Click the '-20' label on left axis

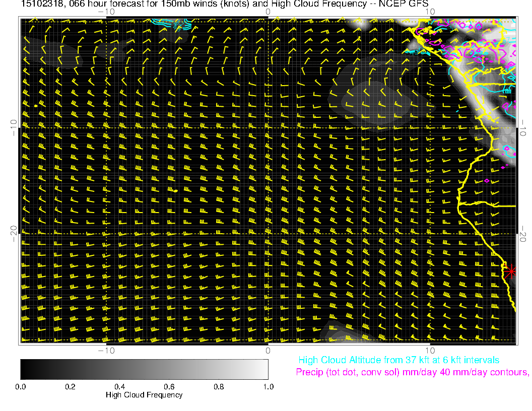tap(13, 233)
